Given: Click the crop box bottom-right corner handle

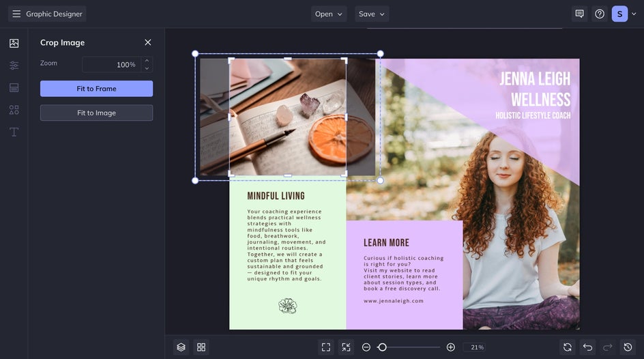Looking at the screenshot, I should [x=345, y=175].
